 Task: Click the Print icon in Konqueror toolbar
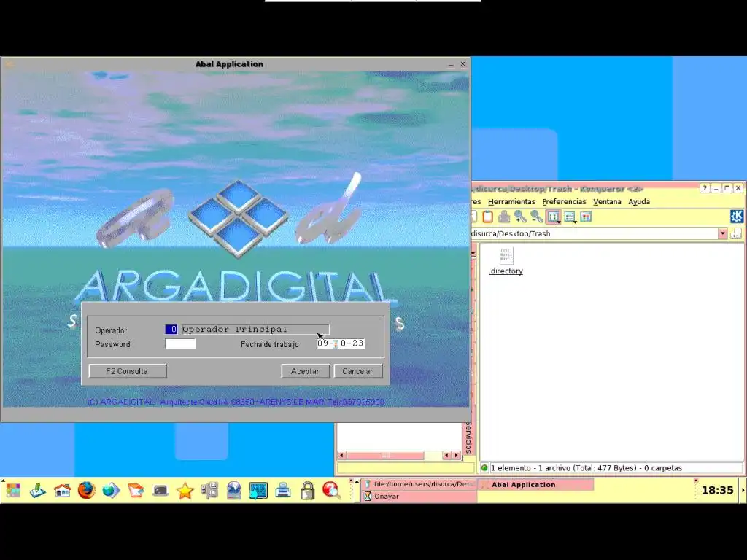(x=504, y=217)
